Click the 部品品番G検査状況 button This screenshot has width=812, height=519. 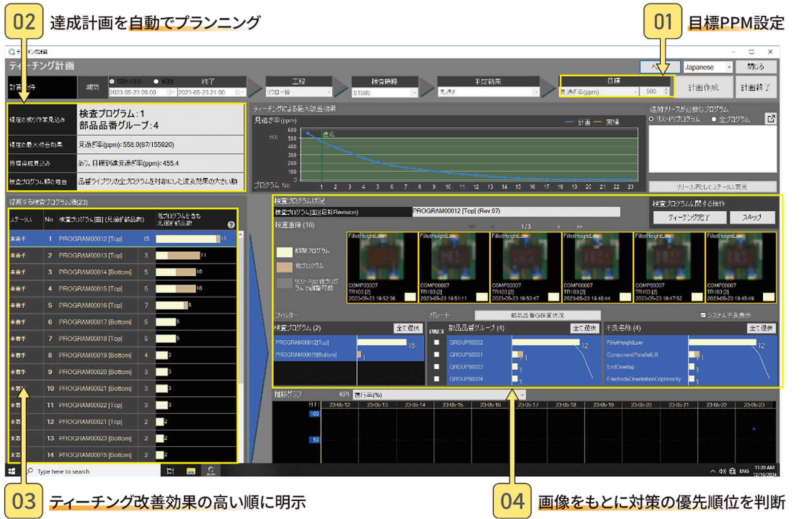[537, 315]
